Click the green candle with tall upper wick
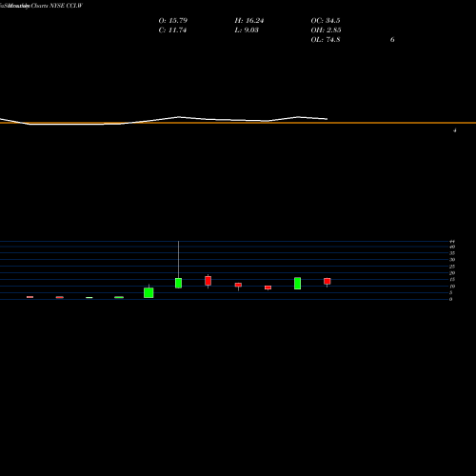This screenshot has width=476, height=476. point(178,283)
